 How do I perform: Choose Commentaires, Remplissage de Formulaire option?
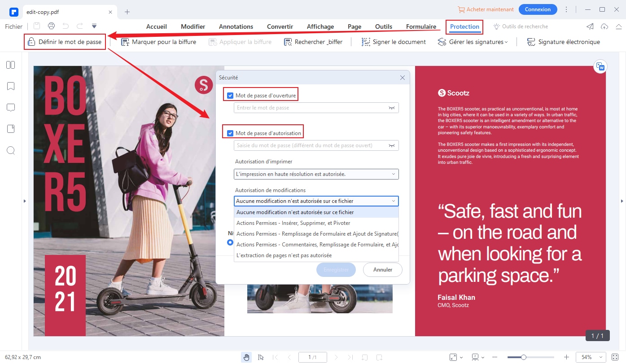pos(316,245)
